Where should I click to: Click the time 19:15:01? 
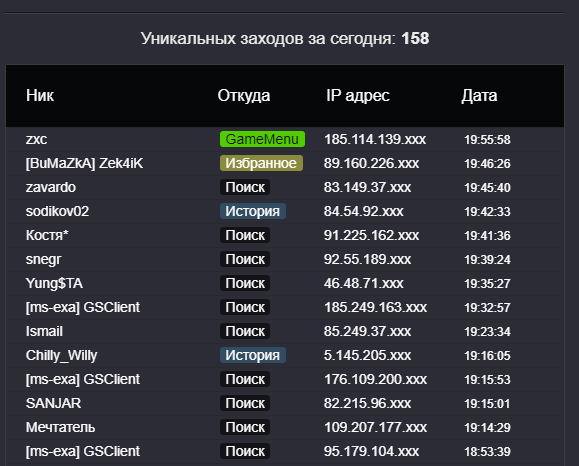(487, 404)
